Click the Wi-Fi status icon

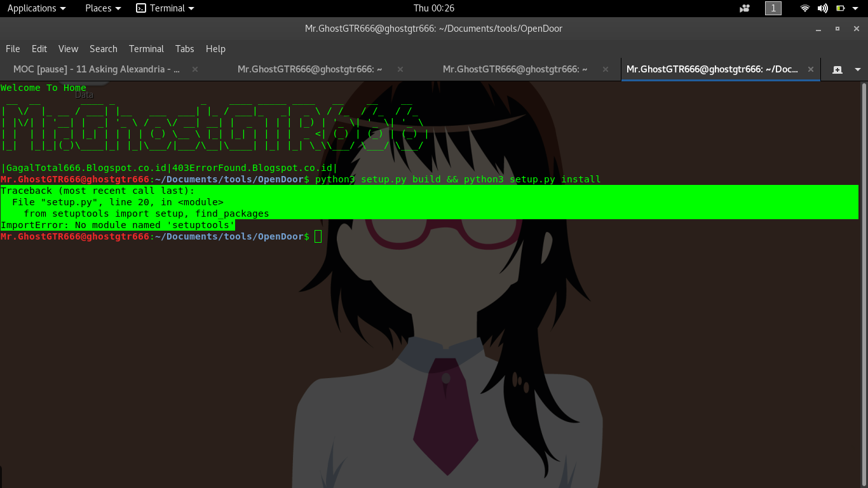(x=805, y=8)
